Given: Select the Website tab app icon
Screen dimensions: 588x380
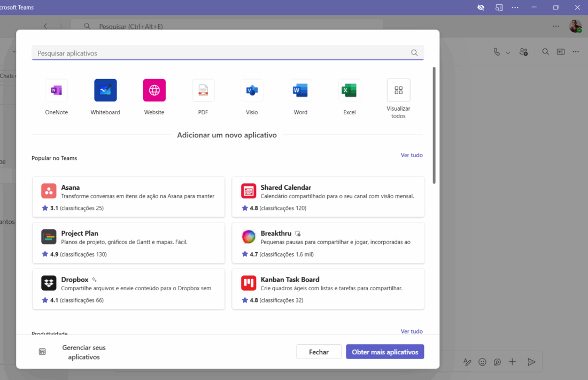Looking at the screenshot, I should (x=154, y=90).
